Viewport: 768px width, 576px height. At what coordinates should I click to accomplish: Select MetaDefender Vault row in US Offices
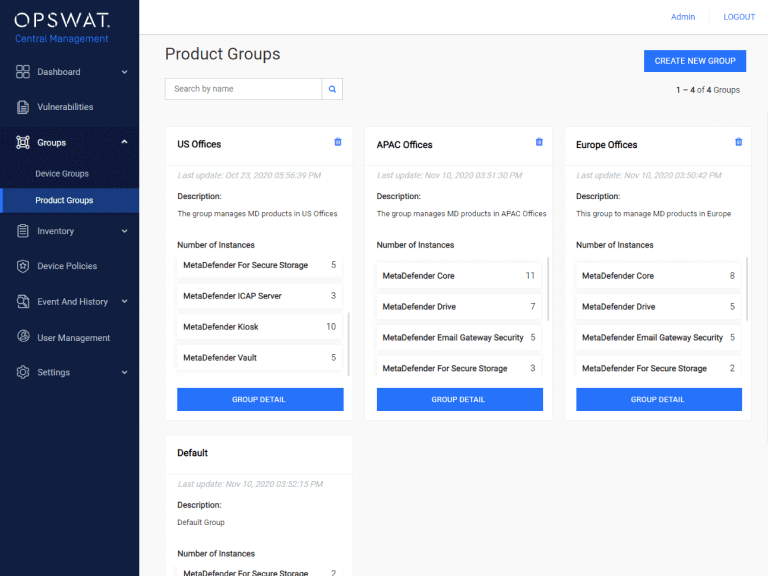click(260, 358)
